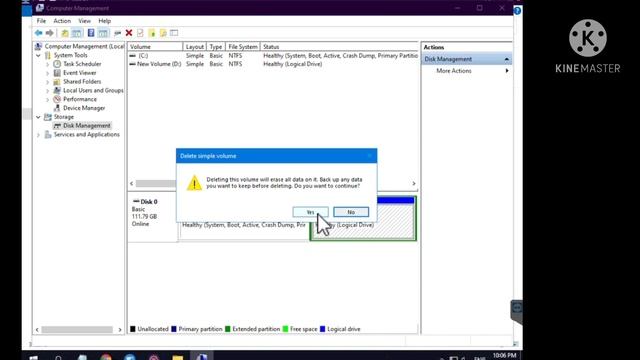Click the Healthy (Logical Drive) status cell

pyautogui.click(x=293, y=64)
